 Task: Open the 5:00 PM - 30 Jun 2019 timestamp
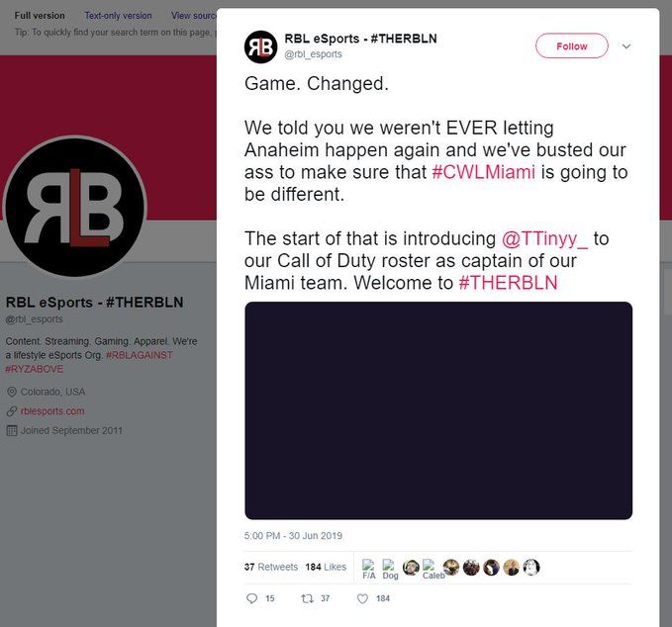(293, 535)
